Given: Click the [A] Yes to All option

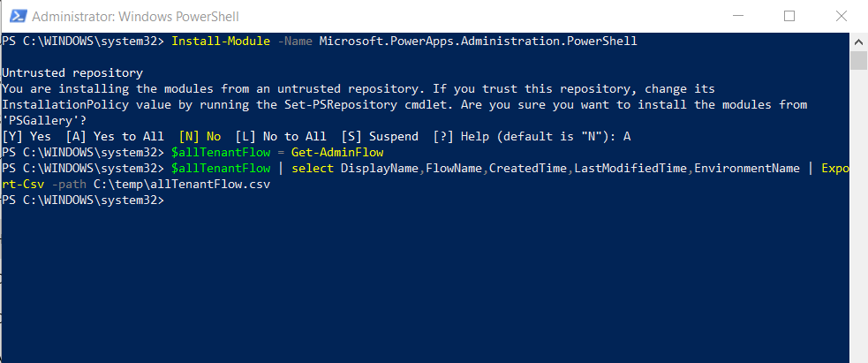Looking at the screenshot, I should [115, 136].
